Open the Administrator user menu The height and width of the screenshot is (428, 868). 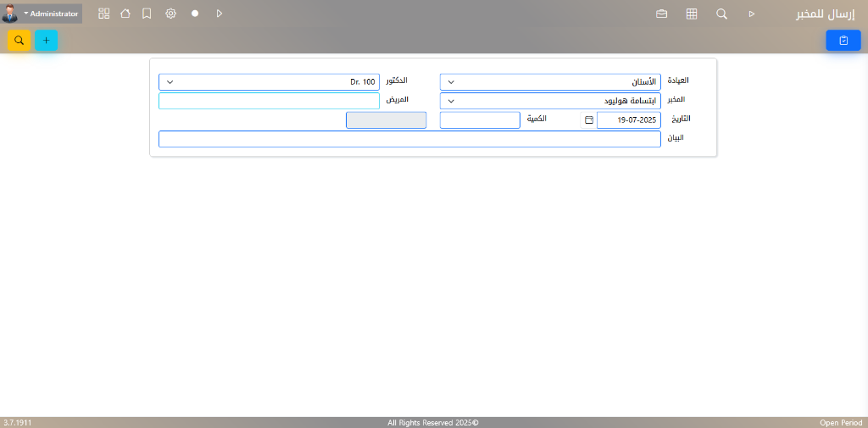click(x=51, y=14)
